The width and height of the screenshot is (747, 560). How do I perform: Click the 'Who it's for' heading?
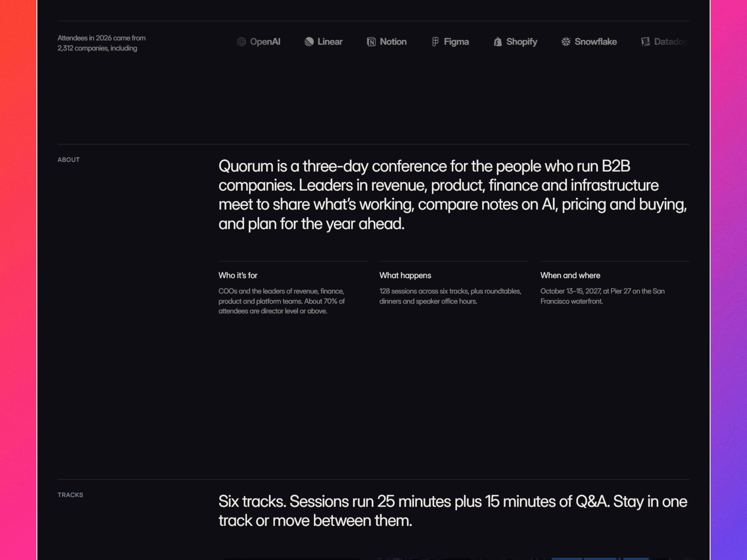point(238,275)
